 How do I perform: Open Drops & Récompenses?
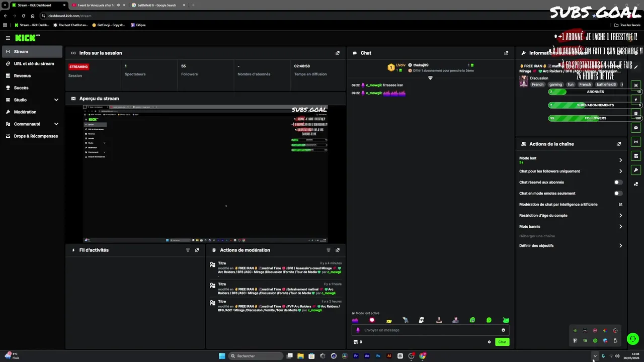click(32, 136)
